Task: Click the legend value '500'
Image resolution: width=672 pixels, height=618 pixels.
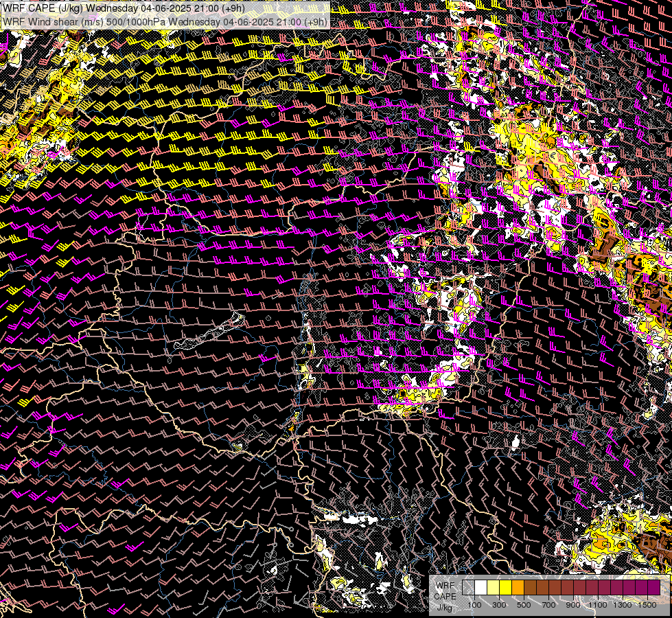Action: (x=524, y=605)
